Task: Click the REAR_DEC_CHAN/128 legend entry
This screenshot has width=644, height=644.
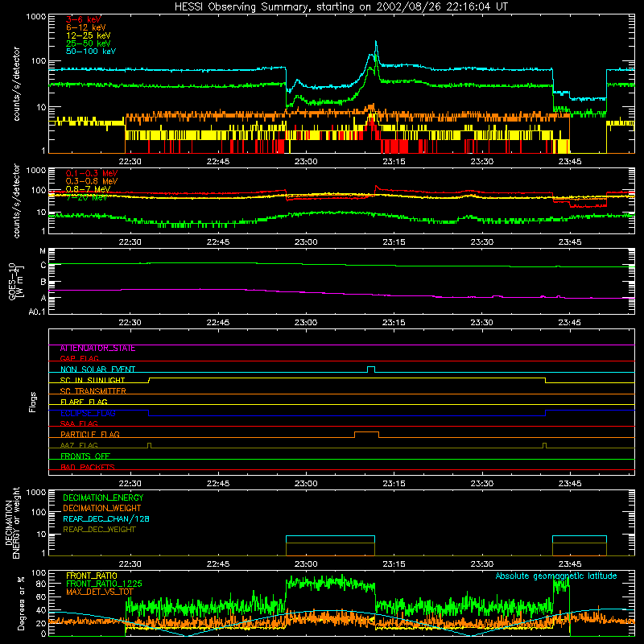Action: click(106, 518)
